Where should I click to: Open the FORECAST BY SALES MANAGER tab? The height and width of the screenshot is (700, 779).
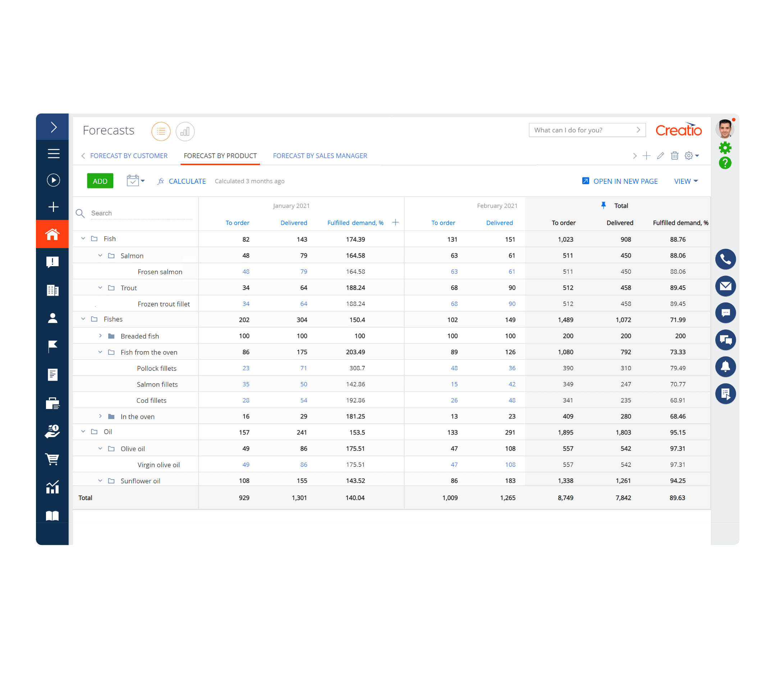(x=320, y=156)
